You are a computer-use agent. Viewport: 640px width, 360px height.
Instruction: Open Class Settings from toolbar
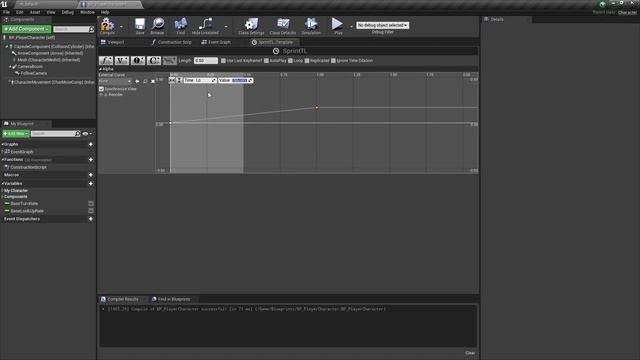pyautogui.click(x=251, y=26)
